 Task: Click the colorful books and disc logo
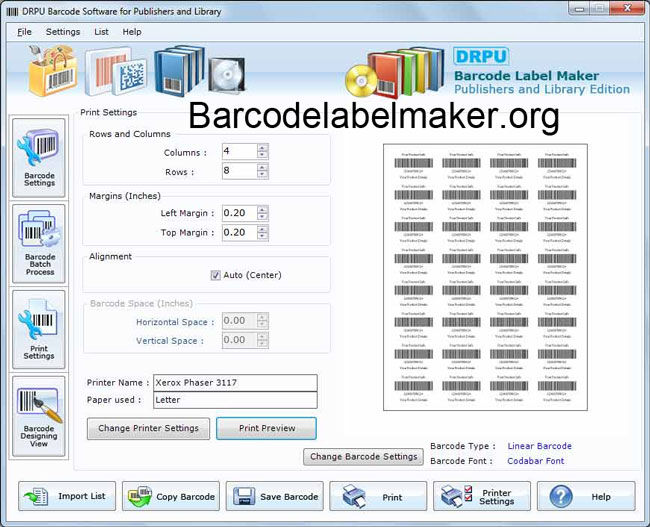pyautogui.click(x=395, y=72)
